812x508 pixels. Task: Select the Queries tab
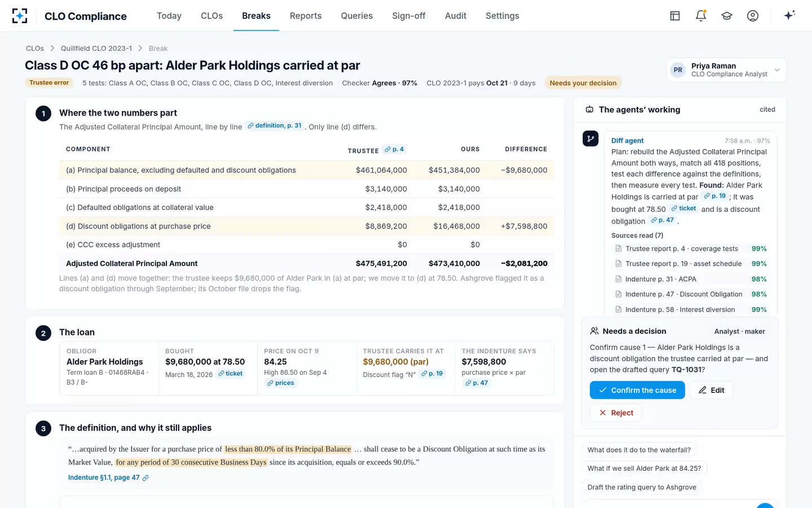(x=357, y=16)
